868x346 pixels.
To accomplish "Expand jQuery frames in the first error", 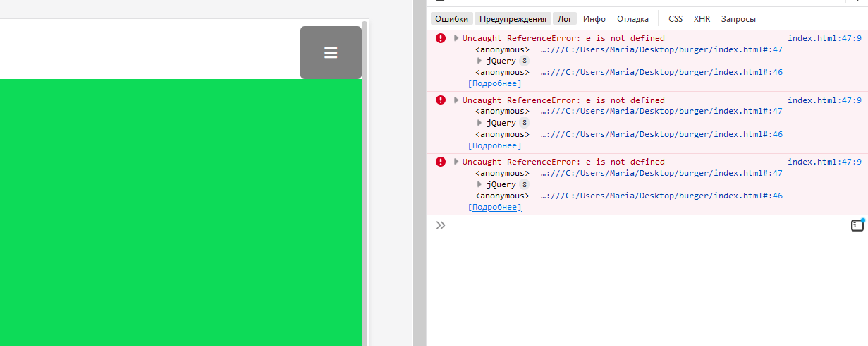I will coord(479,61).
